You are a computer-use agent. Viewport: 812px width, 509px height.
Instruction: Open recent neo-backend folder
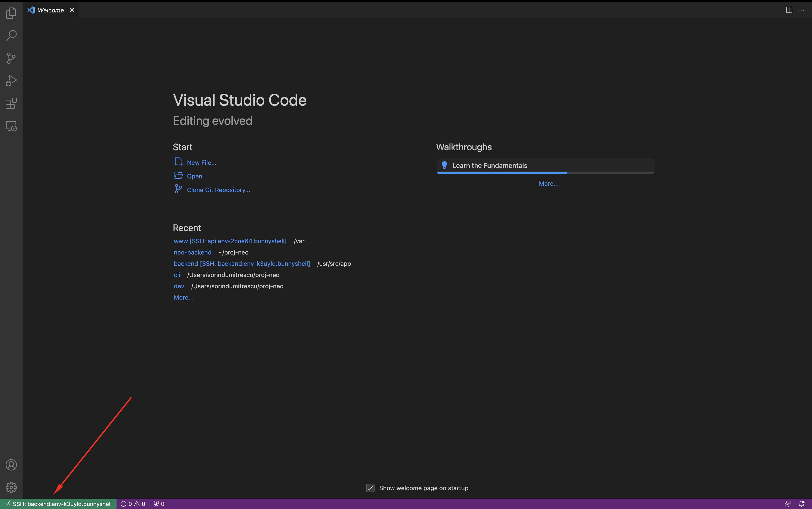(193, 252)
